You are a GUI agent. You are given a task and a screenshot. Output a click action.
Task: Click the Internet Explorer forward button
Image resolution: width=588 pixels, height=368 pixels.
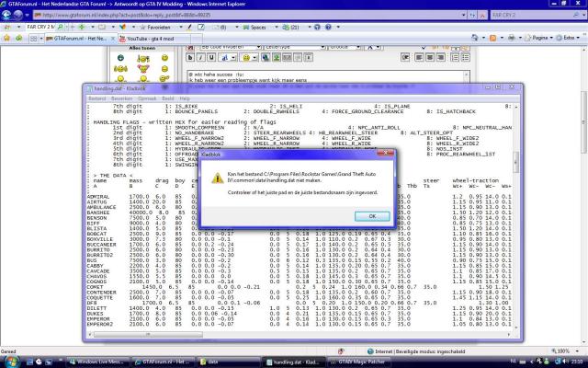(18, 15)
